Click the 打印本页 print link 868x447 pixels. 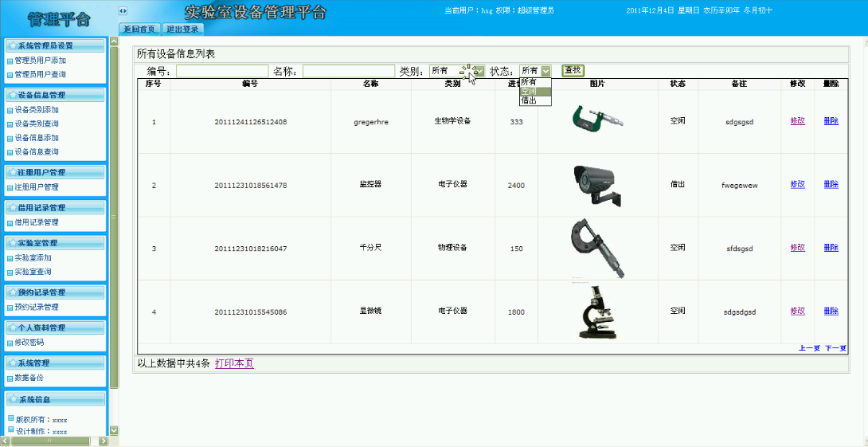click(x=234, y=364)
